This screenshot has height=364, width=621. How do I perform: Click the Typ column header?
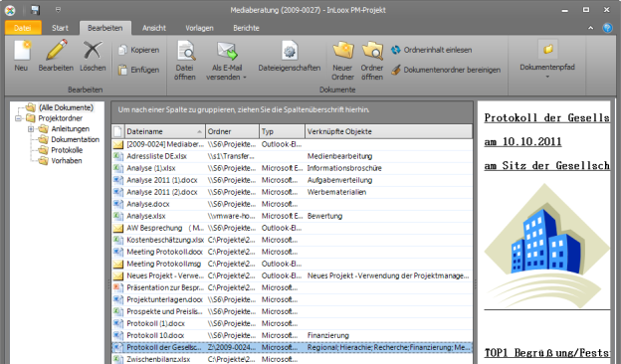coord(282,131)
